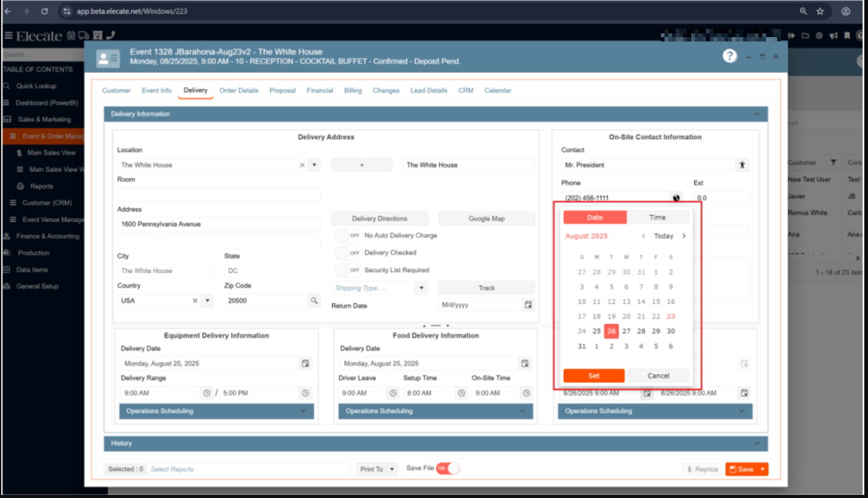Enable No Auto Delivery Charge toggle

[x=349, y=236]
